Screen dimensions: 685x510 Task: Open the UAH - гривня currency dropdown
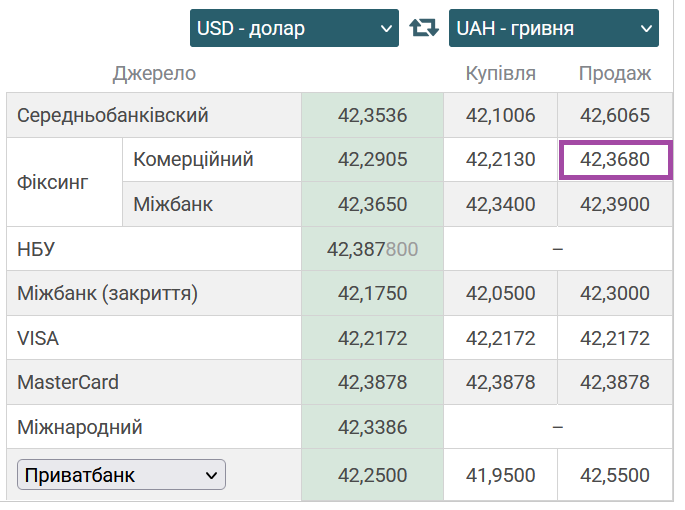[x=553, y=28]
